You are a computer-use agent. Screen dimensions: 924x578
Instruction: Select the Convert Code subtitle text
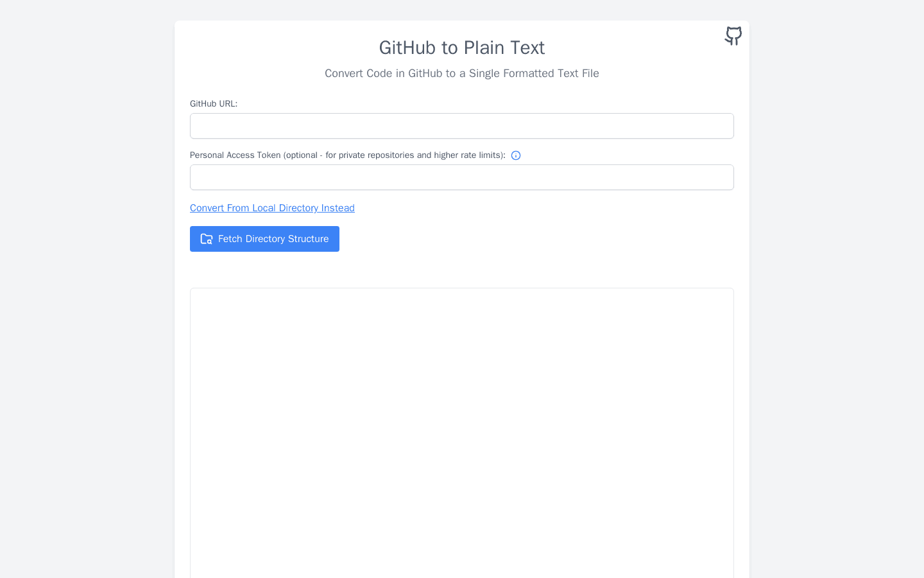tap(461, 73)
